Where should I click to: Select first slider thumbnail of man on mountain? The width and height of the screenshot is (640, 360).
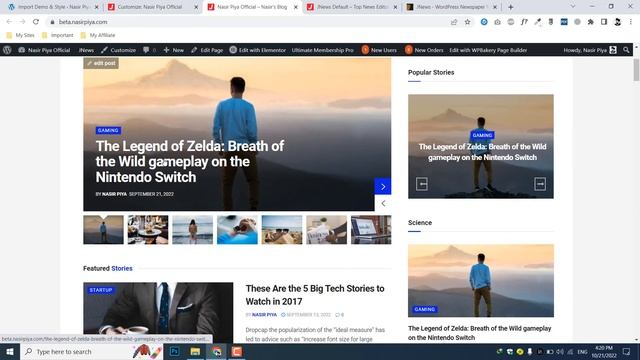click(x=103, y=230)
